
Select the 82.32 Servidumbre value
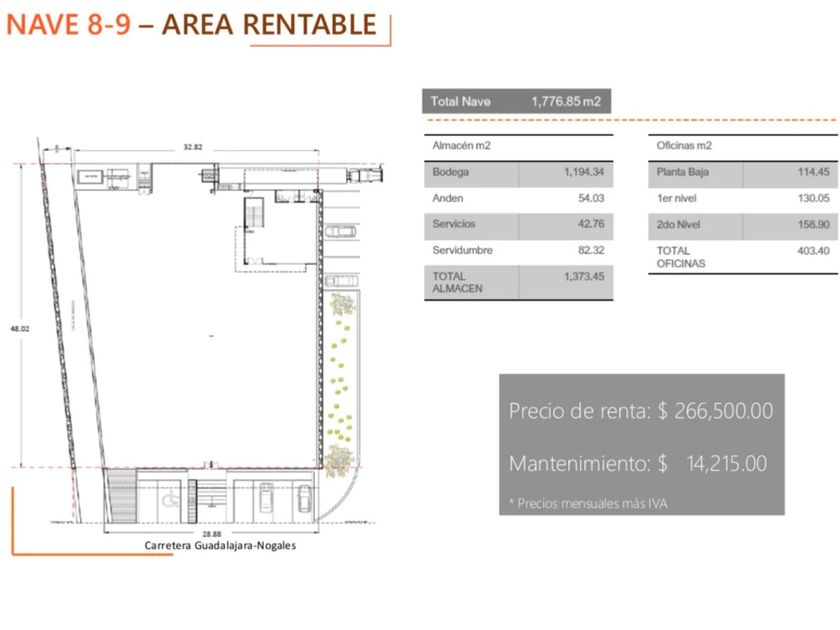click(591, 250)
